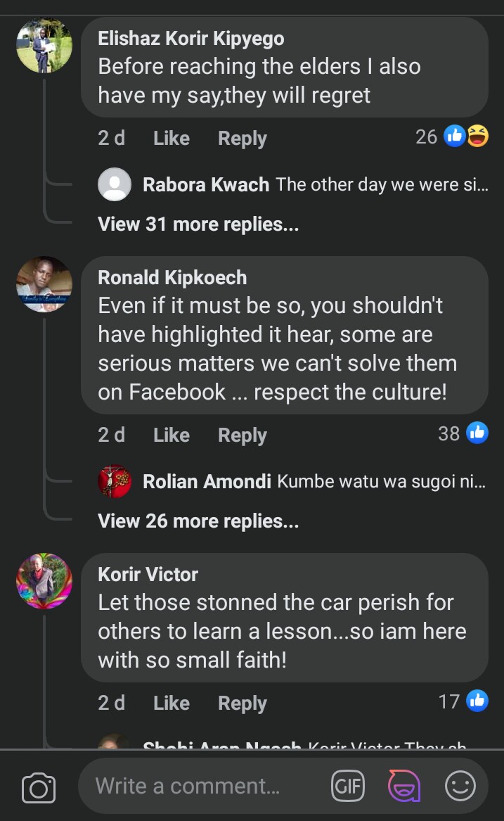Reply to Elishaz Korir Kipyego's comment

point(243,139)
